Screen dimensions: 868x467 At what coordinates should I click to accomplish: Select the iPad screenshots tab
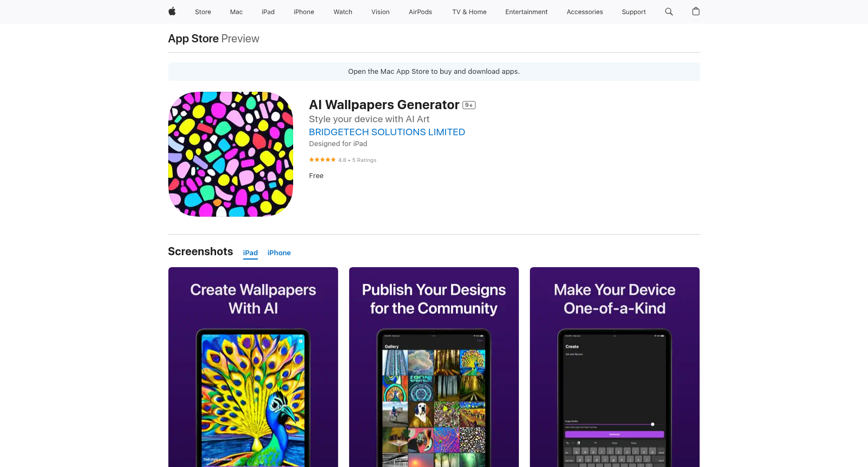click(x=250, y=253)
